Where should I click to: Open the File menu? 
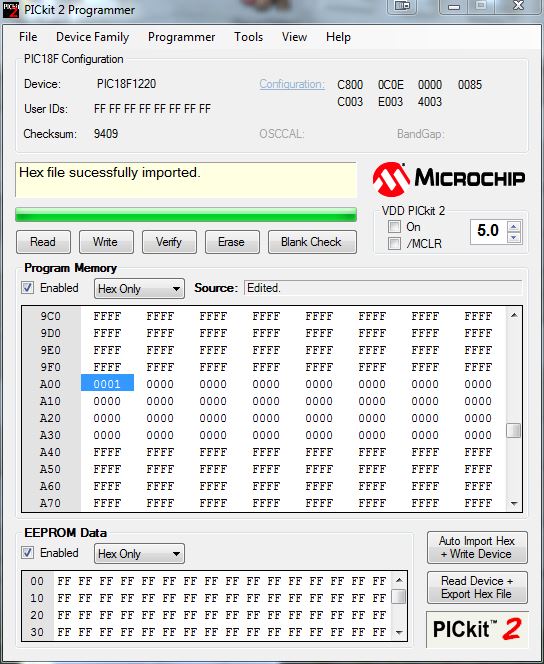point(28,37)
